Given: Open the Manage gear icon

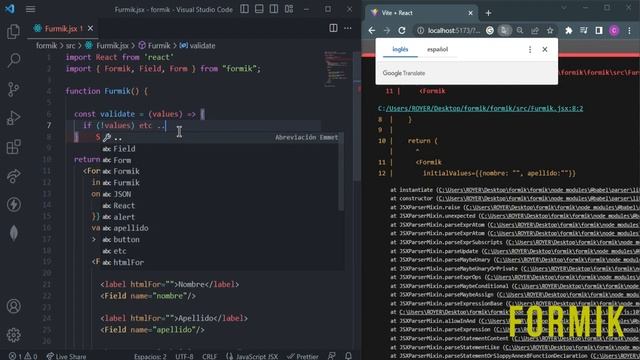Looking at the screenshot, I should [13, 335].
